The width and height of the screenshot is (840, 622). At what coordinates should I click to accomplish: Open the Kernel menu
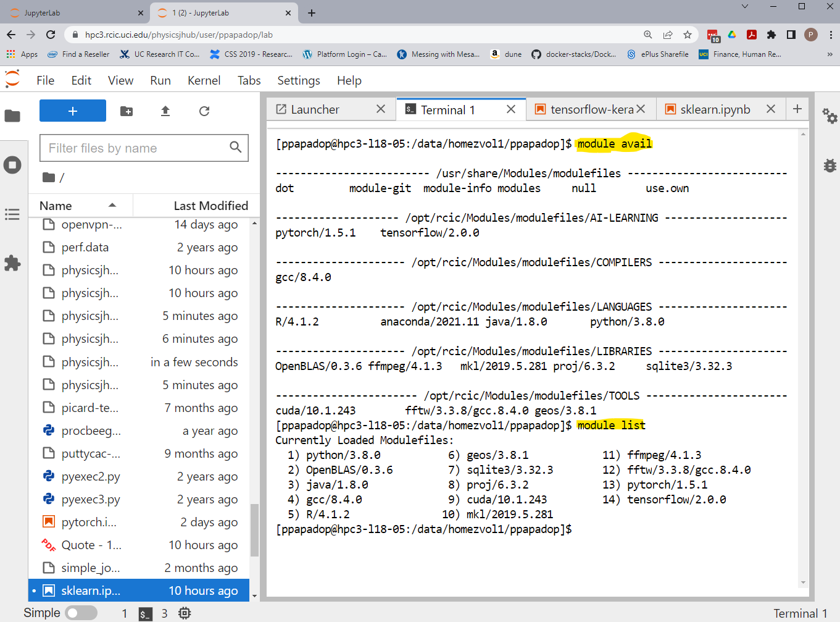click(x=204, y=80)
